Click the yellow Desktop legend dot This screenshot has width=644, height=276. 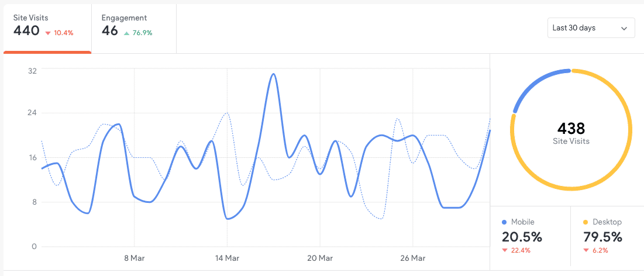[x=586, y=223]
